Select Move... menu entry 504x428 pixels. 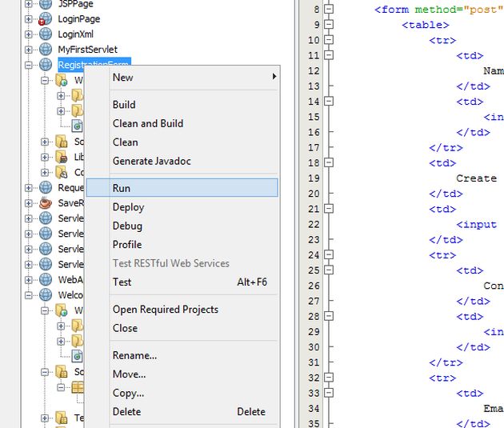click(x=182, y=374)
